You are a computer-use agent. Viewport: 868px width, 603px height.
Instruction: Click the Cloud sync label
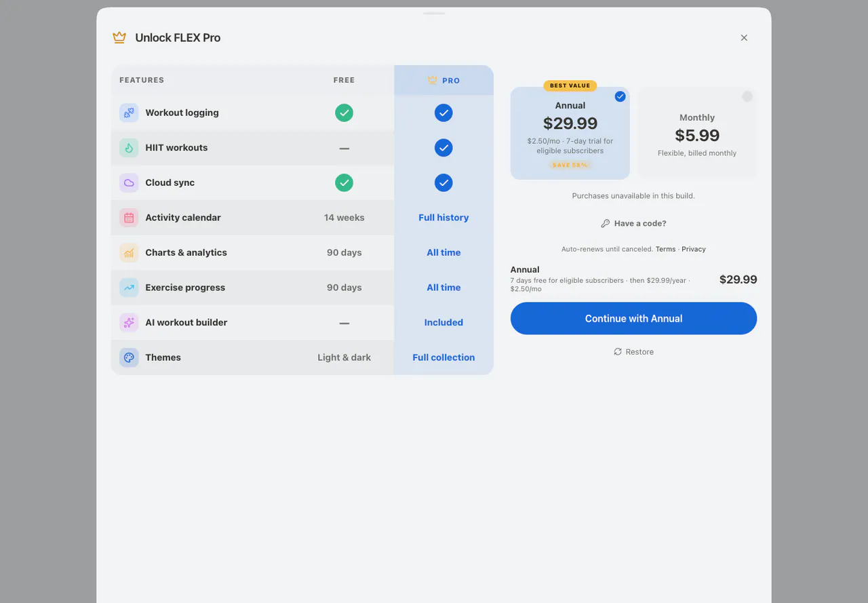170,182
